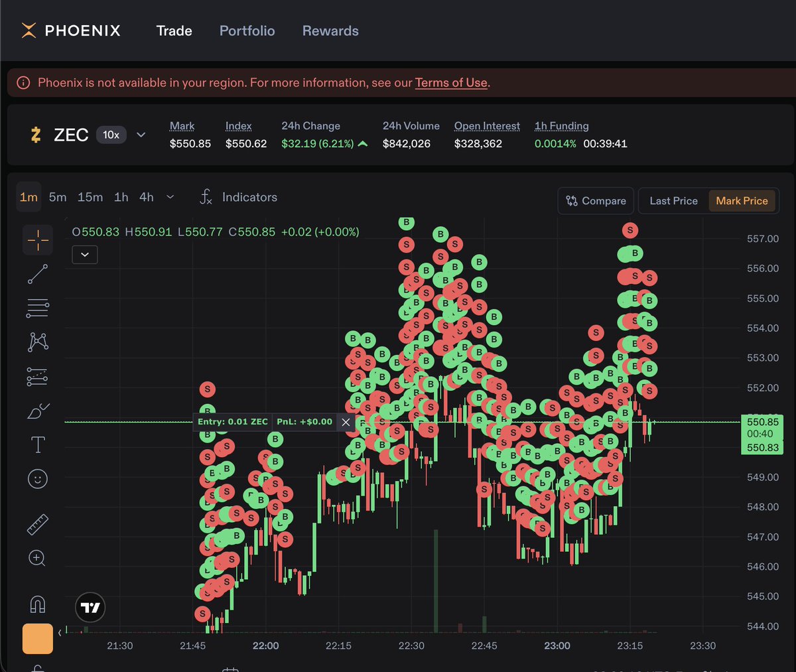Viewport: 796px width, 672px height.
Task: Select the brush drawing tool
Action: tap(38, 411)
